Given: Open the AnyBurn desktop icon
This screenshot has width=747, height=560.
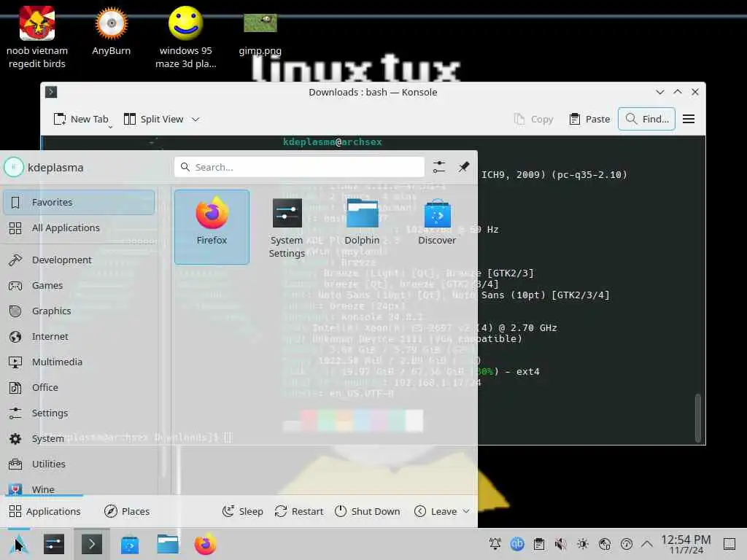Looking at the screenshot, I should pyautogui.click(x=111, y=31).
